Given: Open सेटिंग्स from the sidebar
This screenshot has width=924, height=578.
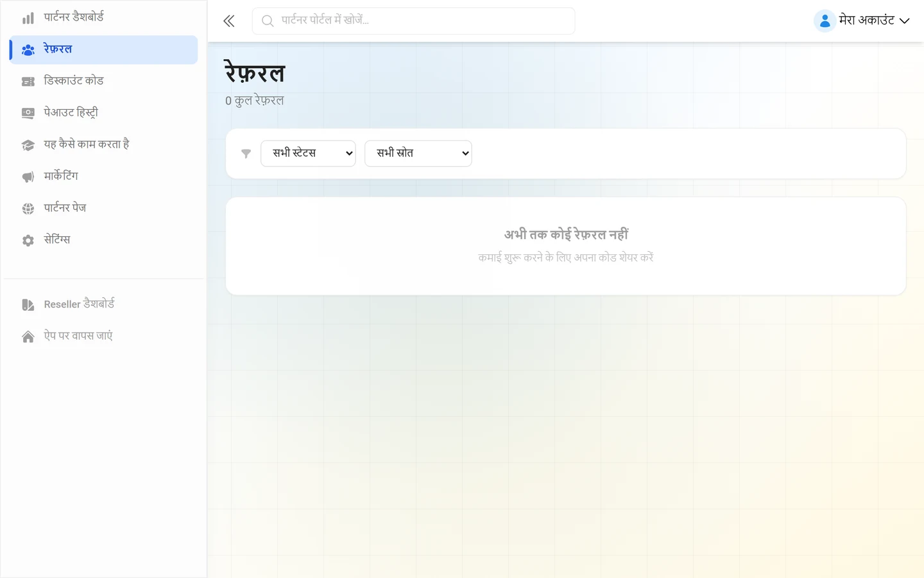Looking at the screenshot, I should tap(104, 240).
